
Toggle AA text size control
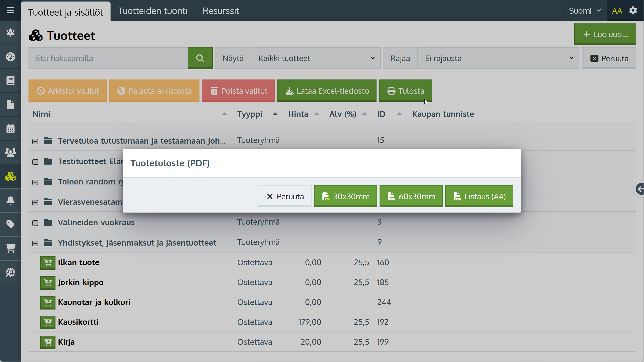point(617,11)
